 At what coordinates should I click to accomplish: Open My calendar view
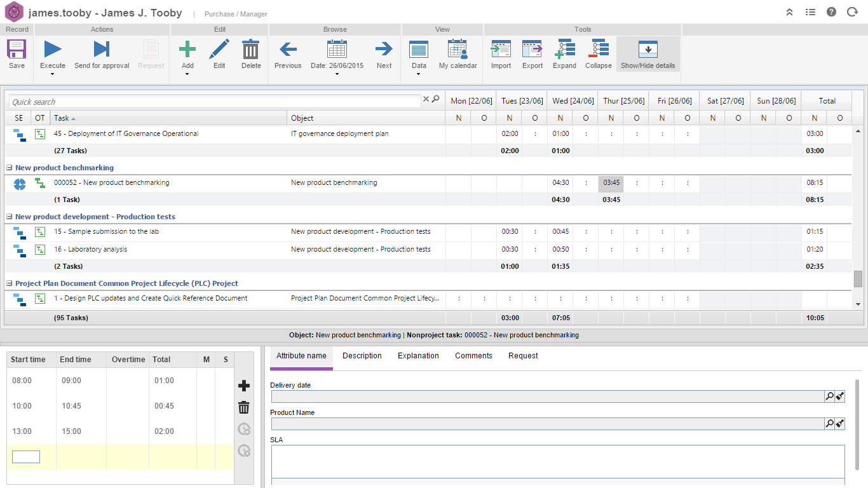click(x=458, y=50)
